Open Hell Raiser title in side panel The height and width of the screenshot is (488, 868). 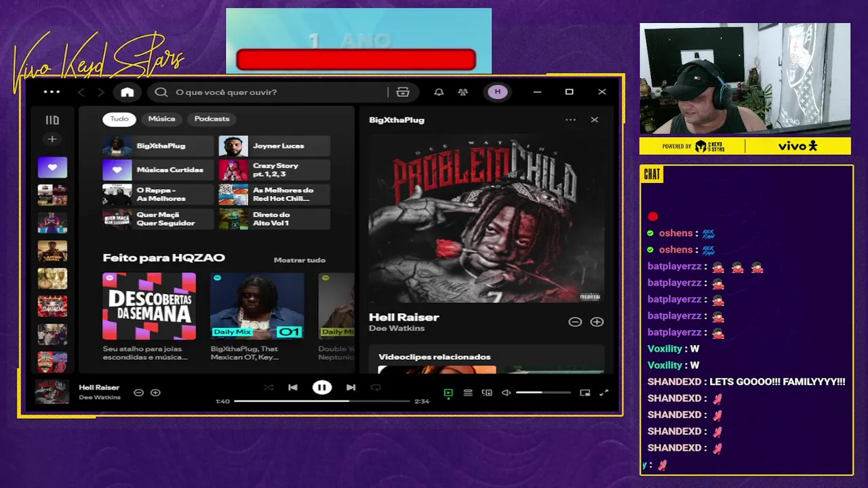tap(404, 317)
